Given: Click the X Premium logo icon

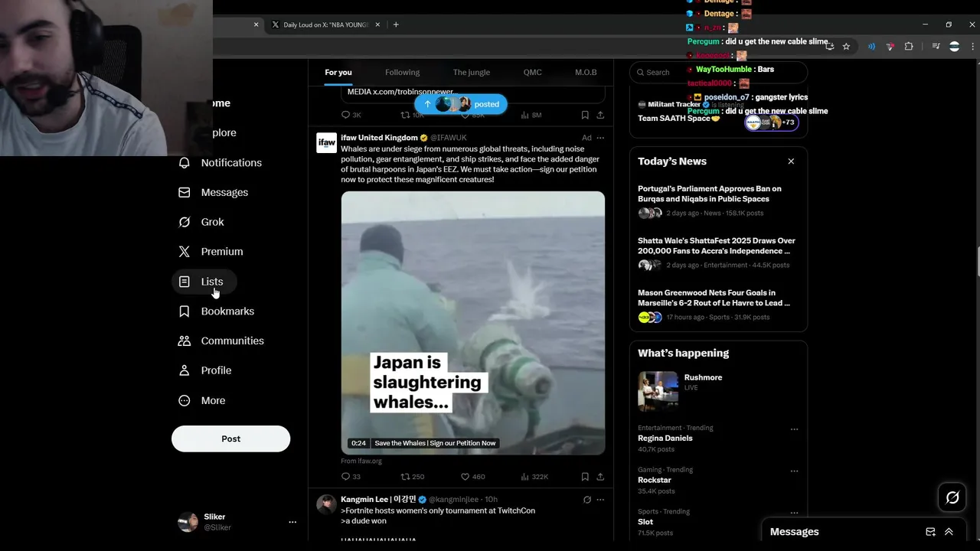Looking at the screenshot, I should pyautogui.click(x=184, y=252).
